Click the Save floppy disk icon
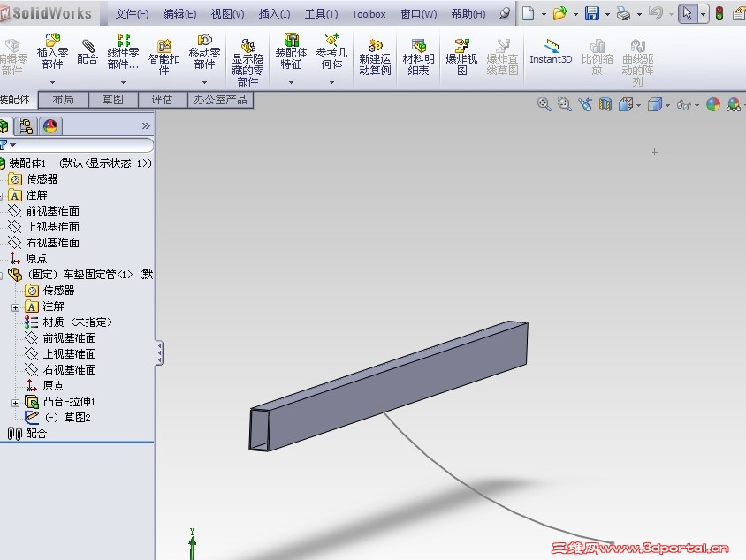 point(592,13)
